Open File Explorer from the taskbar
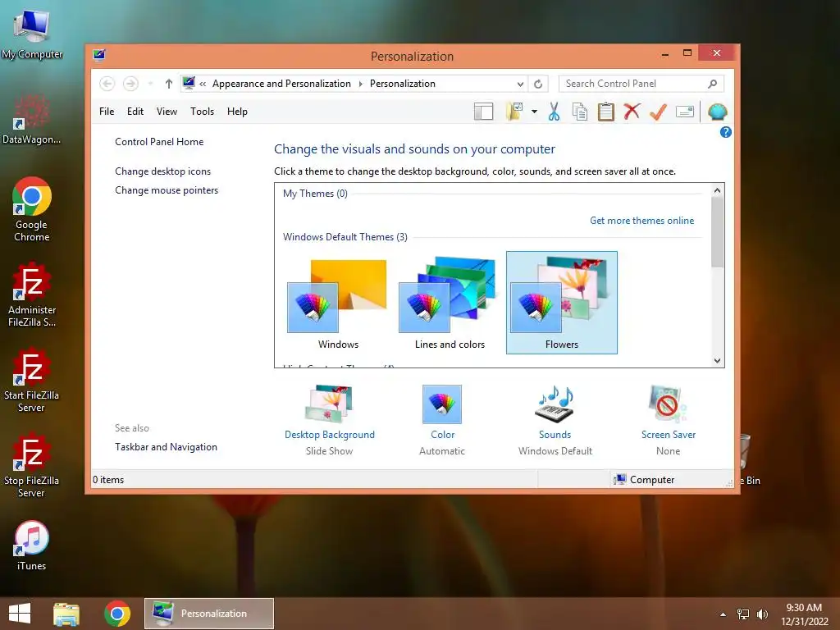This screenshot has height=630, width=840. pos(66,614)
